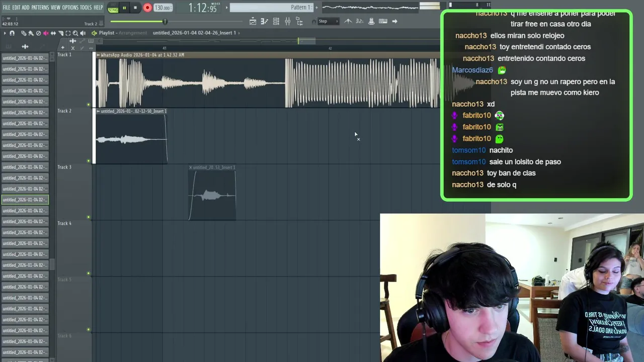
Task: Open the HELP menu
Action: pyautogui.click(x=98, y=8)
